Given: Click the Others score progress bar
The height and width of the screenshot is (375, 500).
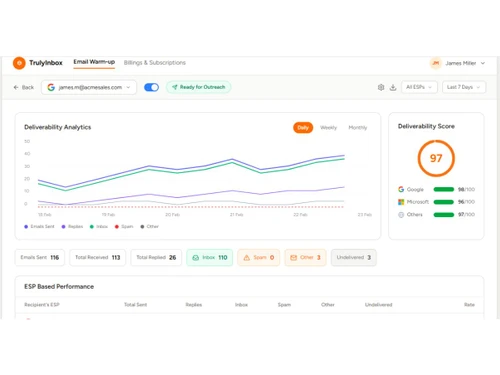Looking at the screenshot, I should 444,215.
